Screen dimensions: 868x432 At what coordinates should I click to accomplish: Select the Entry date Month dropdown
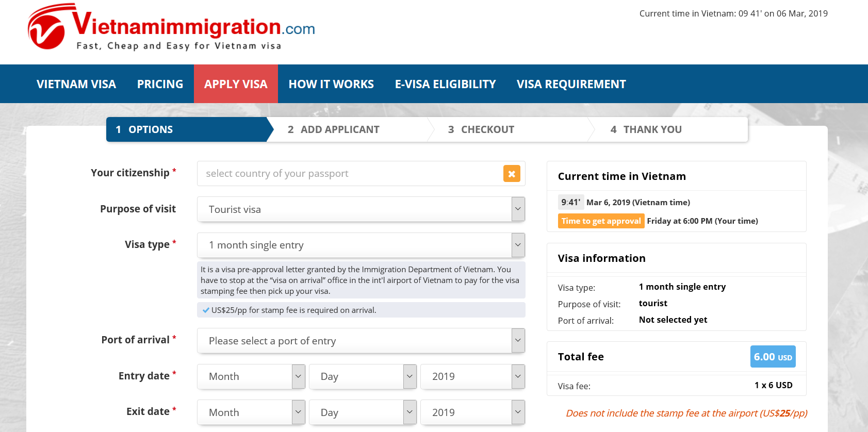(251, 376)
